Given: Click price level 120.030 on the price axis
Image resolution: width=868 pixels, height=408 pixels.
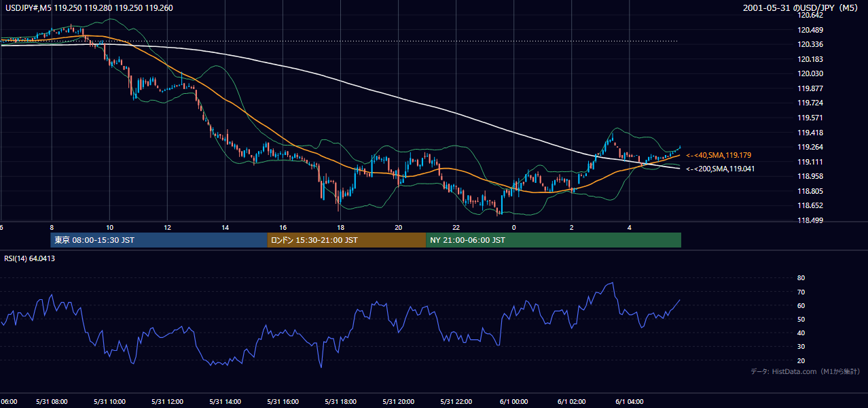Looking at the screenshot, I should [x=811, y=73].
